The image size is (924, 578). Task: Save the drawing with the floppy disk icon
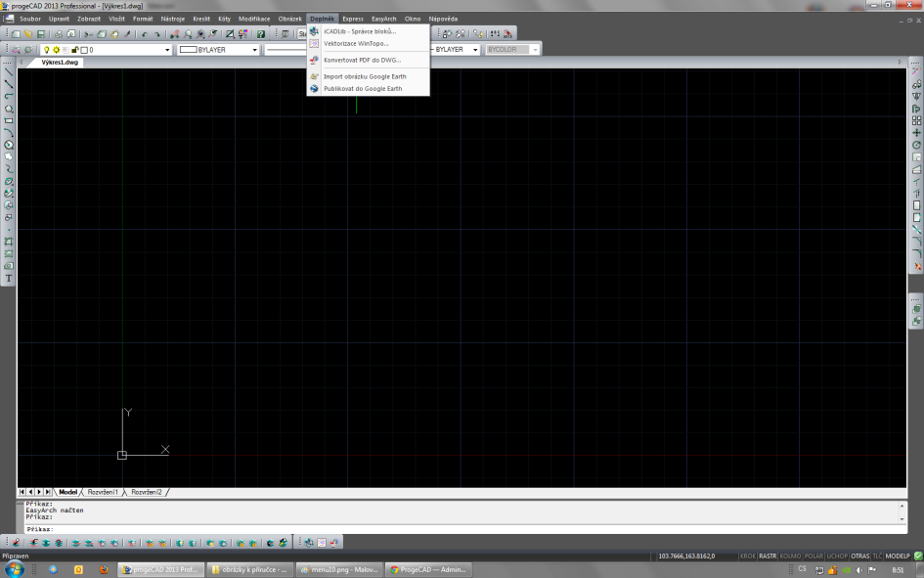coord(41,34)
